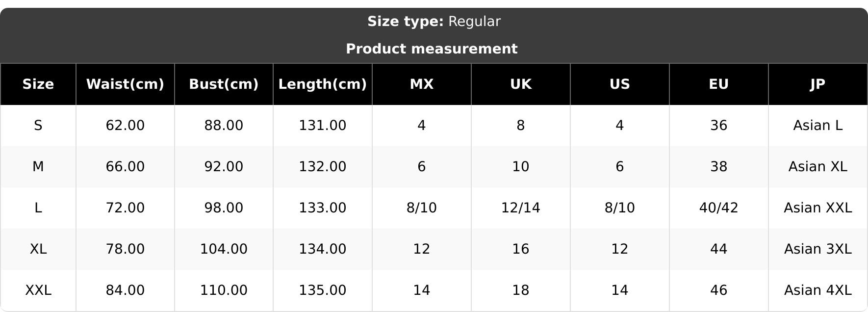Select the Length(cm) column header
The image size is (868, 312).
[323, 84]
